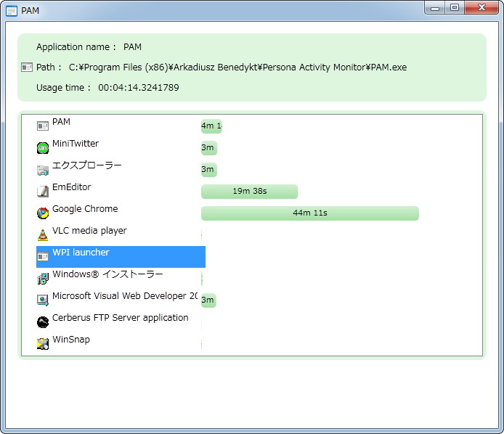Viewport: 504px width, 434px height.
Task: Click PAM's 4m usage bar
Action: (x=211, y=126)
